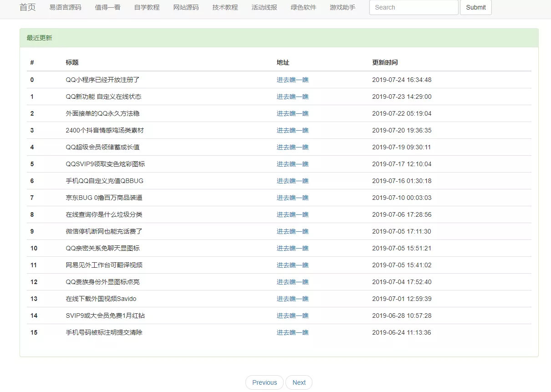Select title text 手机QQ自定义充值QBBUG
551x392 pixels.
104,181
